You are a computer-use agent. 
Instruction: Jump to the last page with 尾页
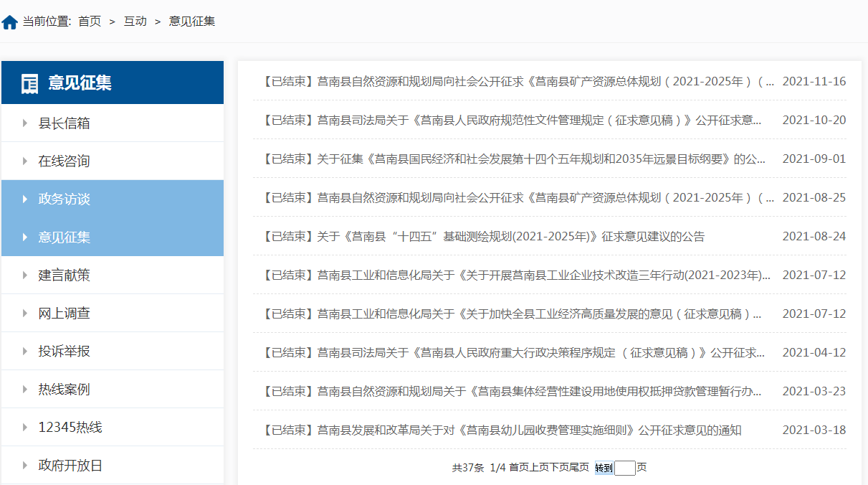click(x=579, y=468)
